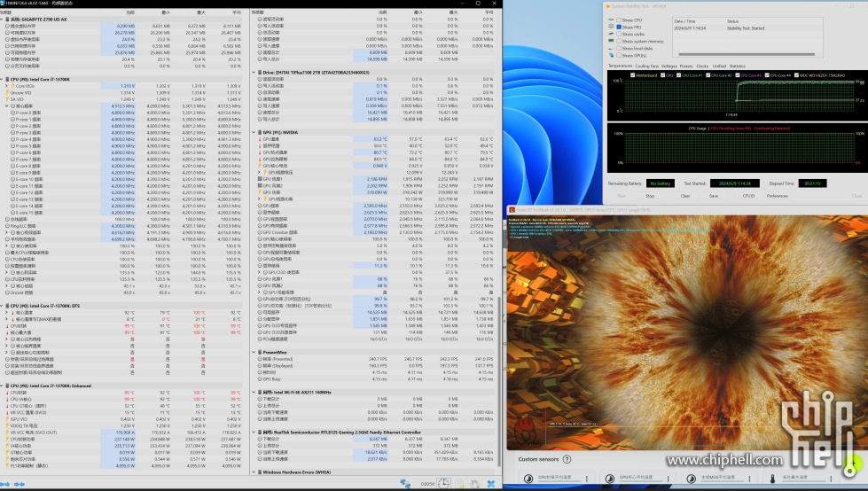This screenshot has width=868, height=491.
Task: Collapse the ZHITAI TiPlus7100 drive group
Action: pyautogui.click(x=254, y=73)
